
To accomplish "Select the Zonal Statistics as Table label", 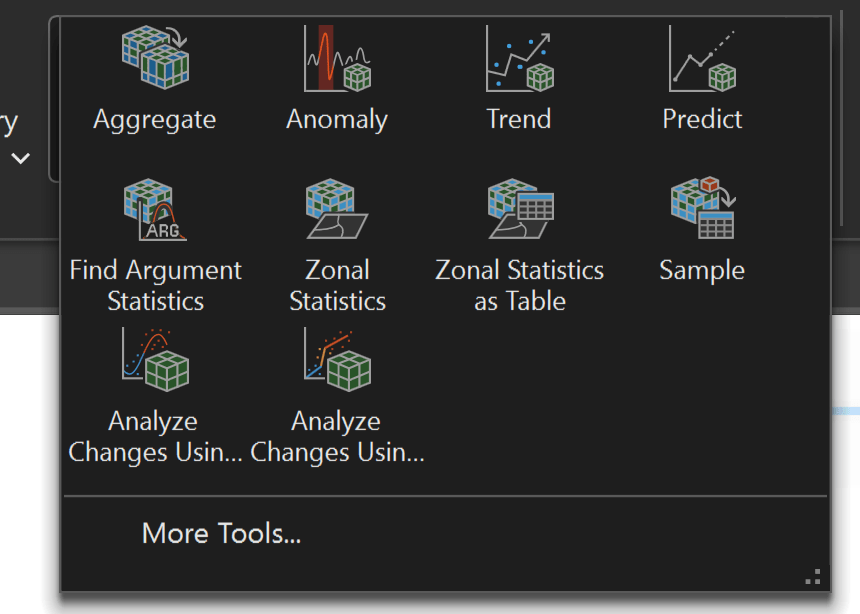I will click(x=519, y=286).
